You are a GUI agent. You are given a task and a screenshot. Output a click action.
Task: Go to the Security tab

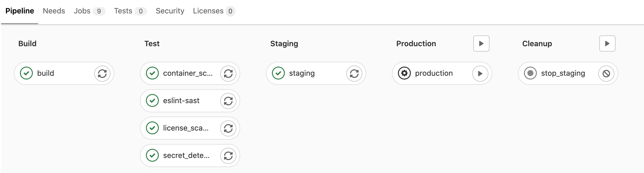point(170,11)
